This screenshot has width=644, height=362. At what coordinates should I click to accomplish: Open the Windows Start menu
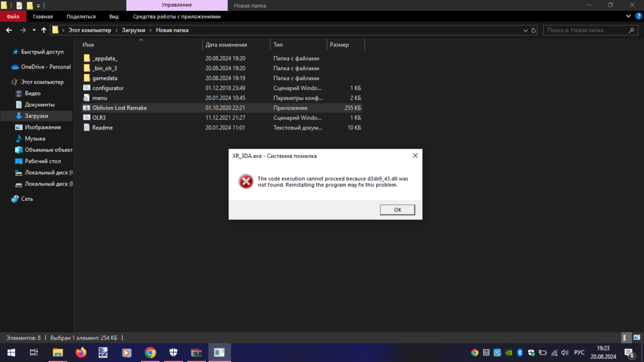tap(11, 352)
